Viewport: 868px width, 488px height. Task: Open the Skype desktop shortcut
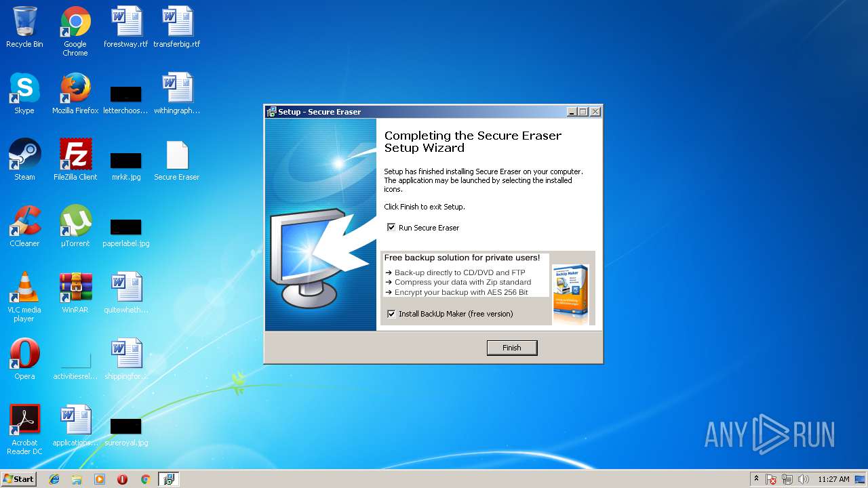[x=24, y=94]
